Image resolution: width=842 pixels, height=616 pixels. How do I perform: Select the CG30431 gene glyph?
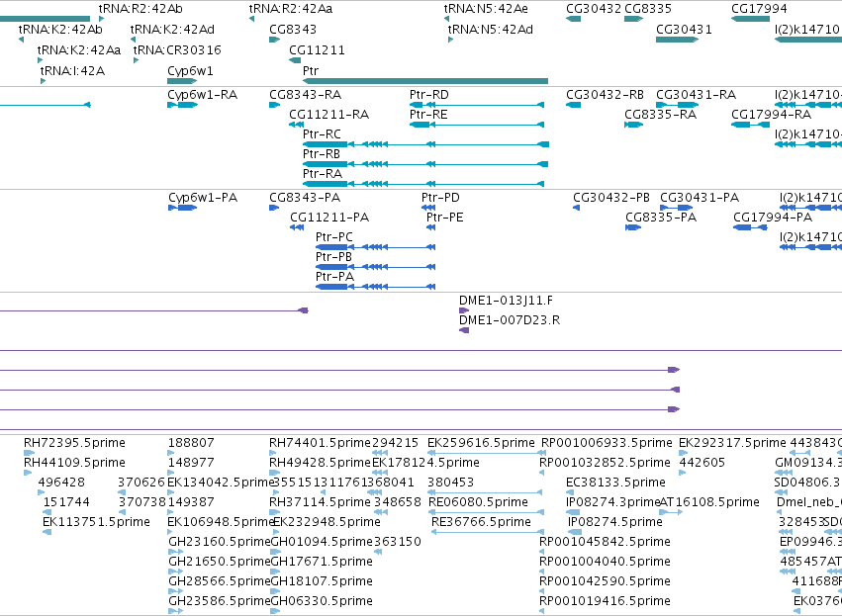pos(677,40)
